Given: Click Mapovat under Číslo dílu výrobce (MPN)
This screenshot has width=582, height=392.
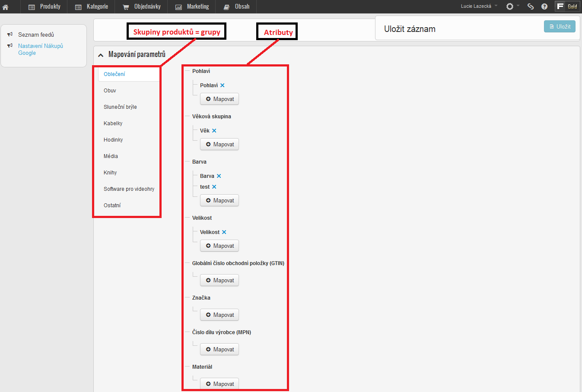Looking at the screenshot, I should click(219, 350).
